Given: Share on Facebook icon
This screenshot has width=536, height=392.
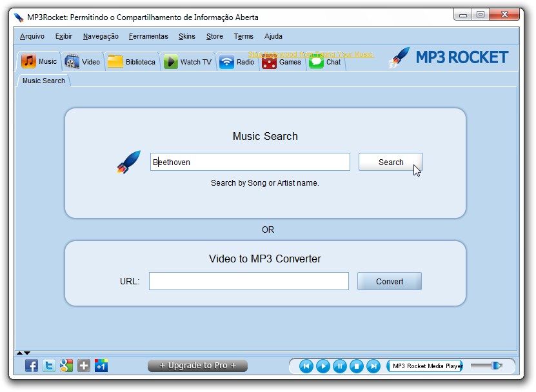Looking at the screenshot, I should click(x=32, y=366).
